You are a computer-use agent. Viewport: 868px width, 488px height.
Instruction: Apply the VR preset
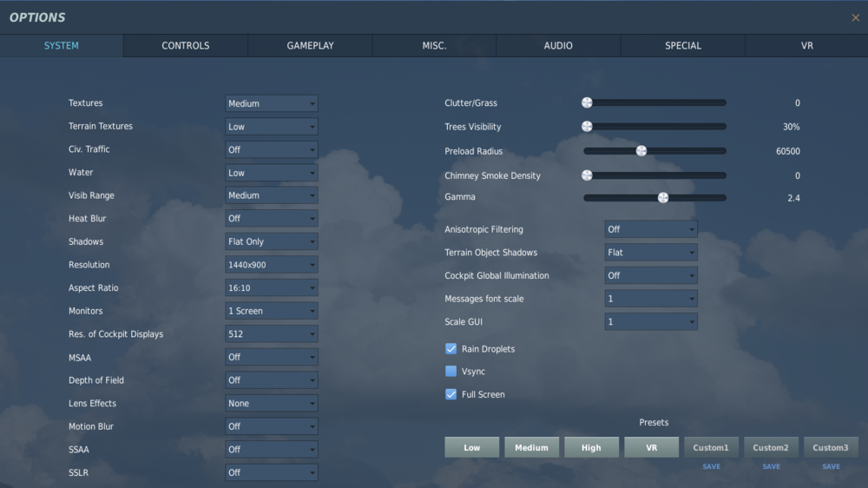[652, 447]
